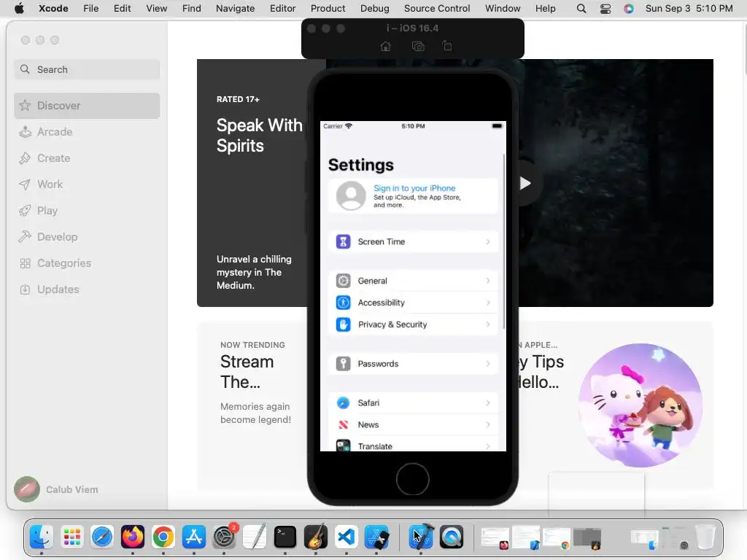
Task: Select Play in App Store sidebar
Action: [x=87, y=211]
